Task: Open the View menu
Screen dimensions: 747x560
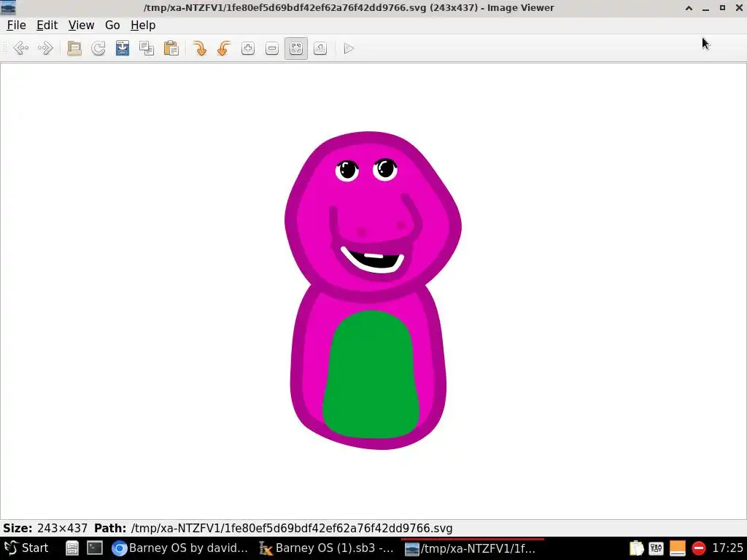Action: (x=81, y=26)
